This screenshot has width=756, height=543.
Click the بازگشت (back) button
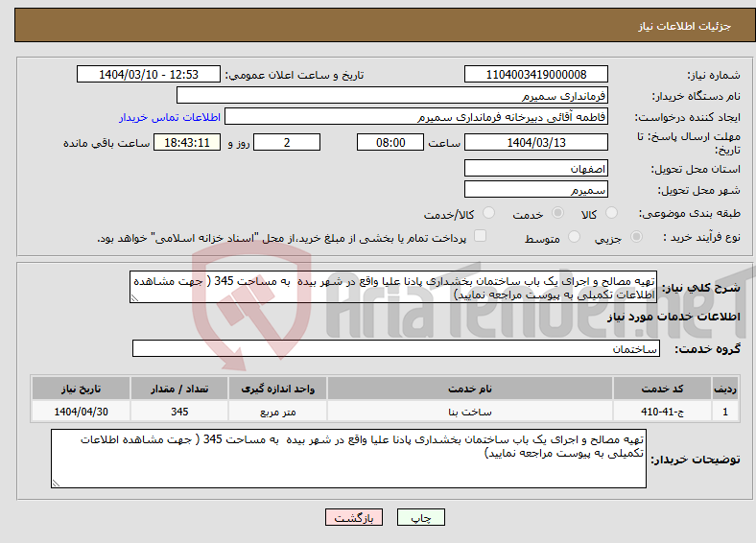coord(354,517)
